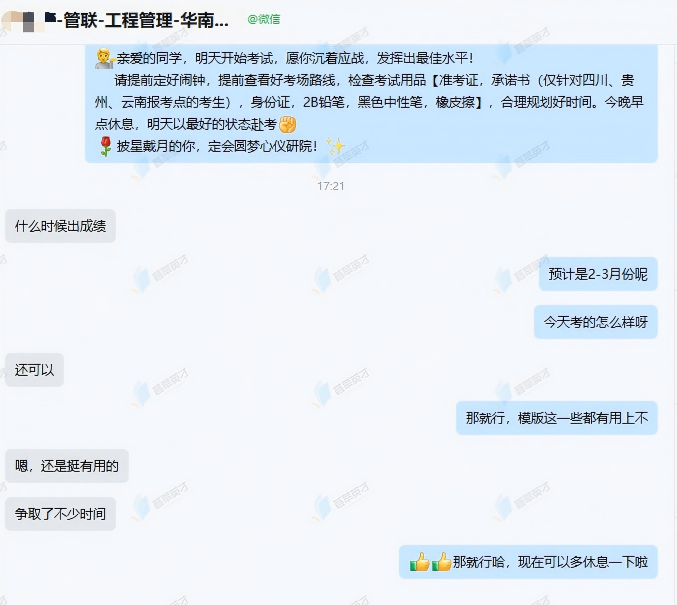Screen dimensions: 677x605
Task: Click the 还可以 message bubble
Action: coord(35,370)
